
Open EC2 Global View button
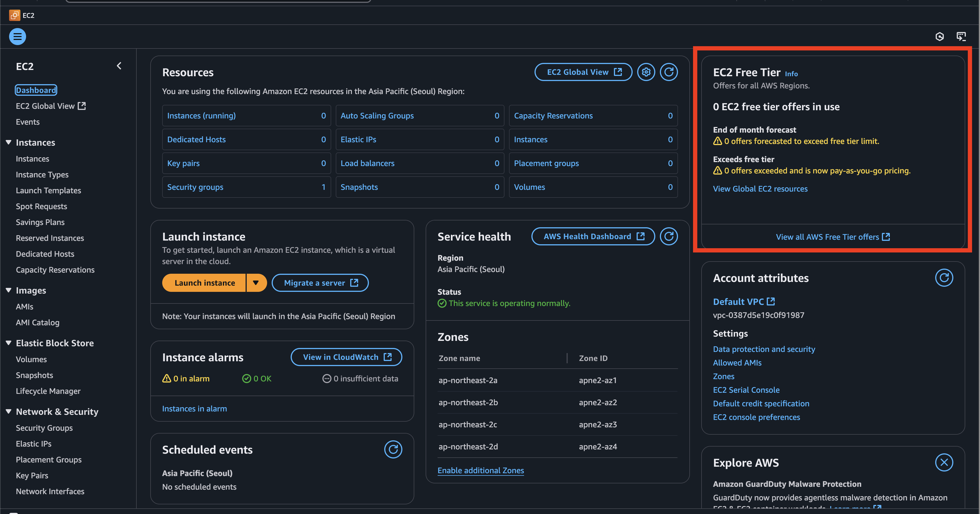584,72
